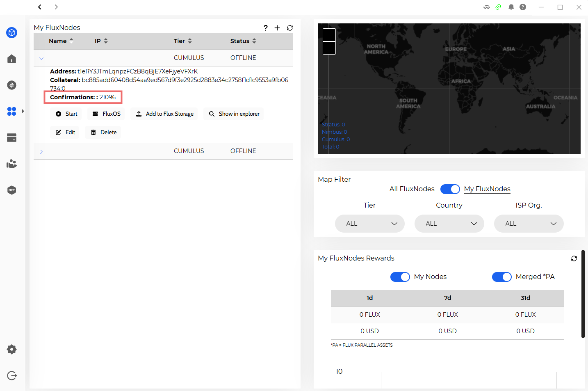This screenshot has width=588, height=391.
Task: Open the Tier filter dropdown
Action: [369, 224]
